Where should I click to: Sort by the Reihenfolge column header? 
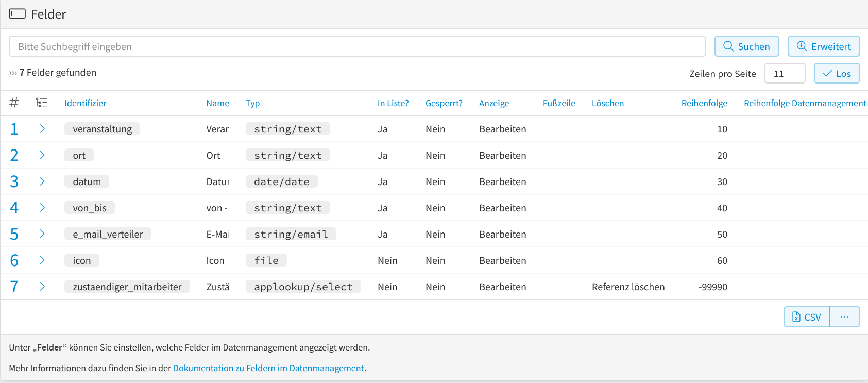704,103
